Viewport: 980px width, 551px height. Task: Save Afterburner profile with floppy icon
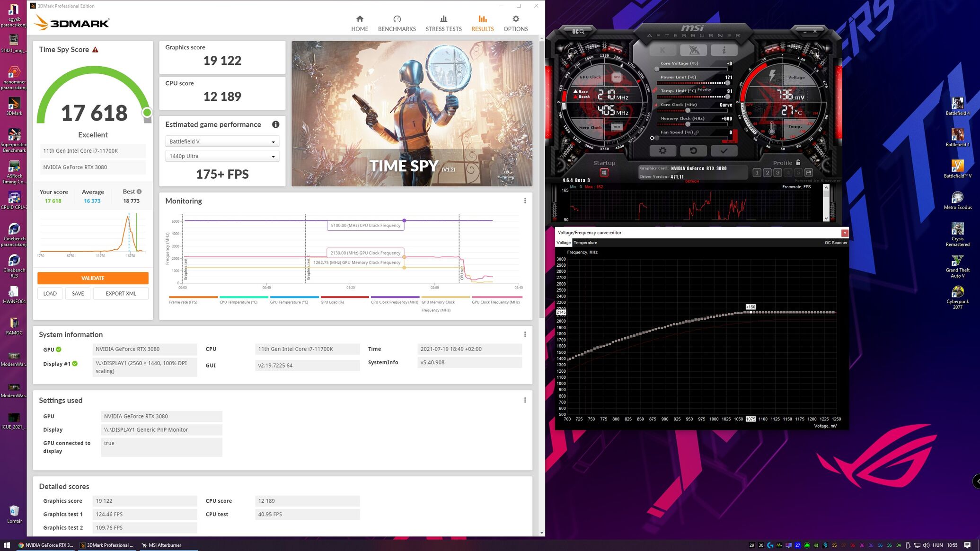pos(808,173)
